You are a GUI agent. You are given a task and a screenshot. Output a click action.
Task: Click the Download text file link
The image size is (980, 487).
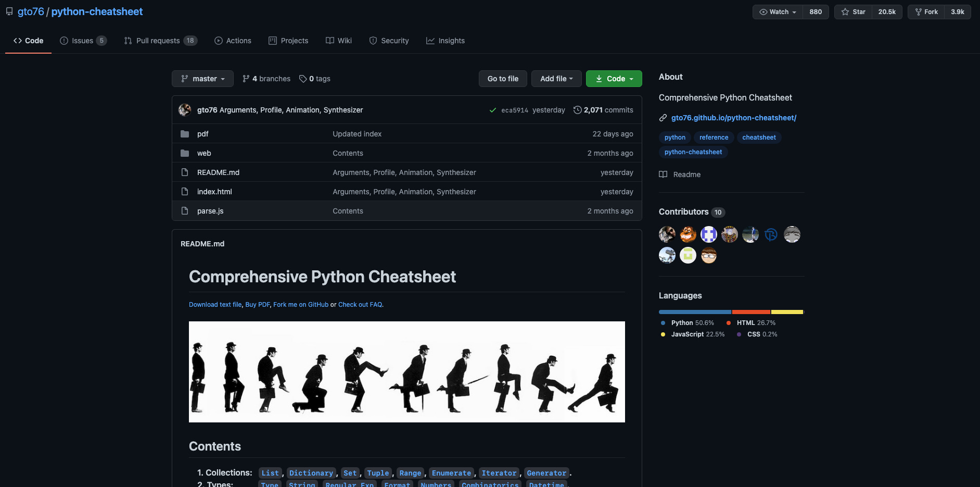point(215,305)
